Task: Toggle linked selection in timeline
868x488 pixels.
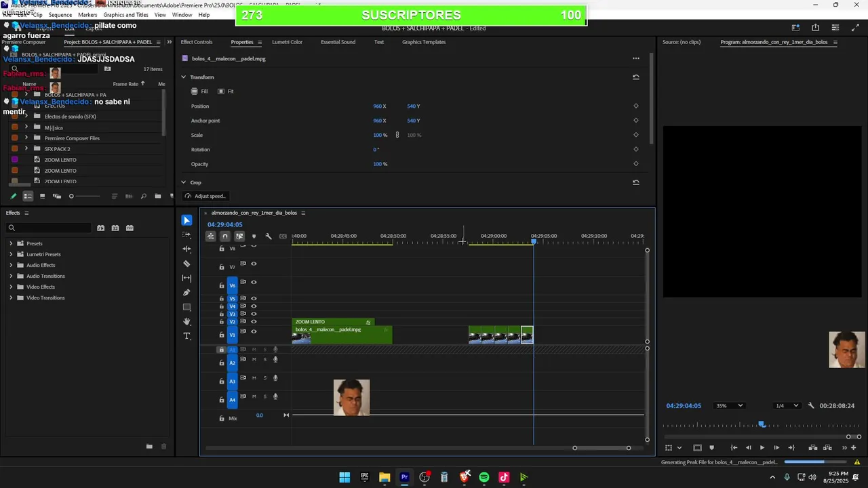Action: [239, 236]
